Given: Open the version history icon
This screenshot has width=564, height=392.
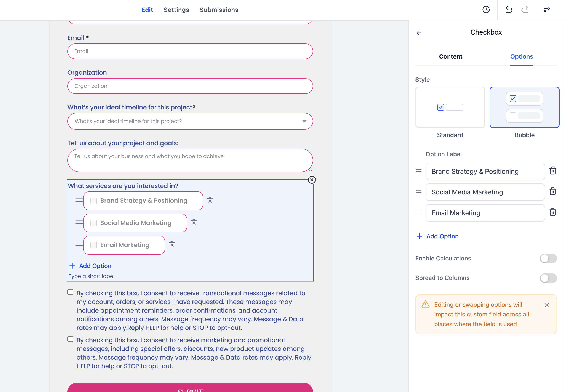Looking at the screenshot, I should point(487,10).
